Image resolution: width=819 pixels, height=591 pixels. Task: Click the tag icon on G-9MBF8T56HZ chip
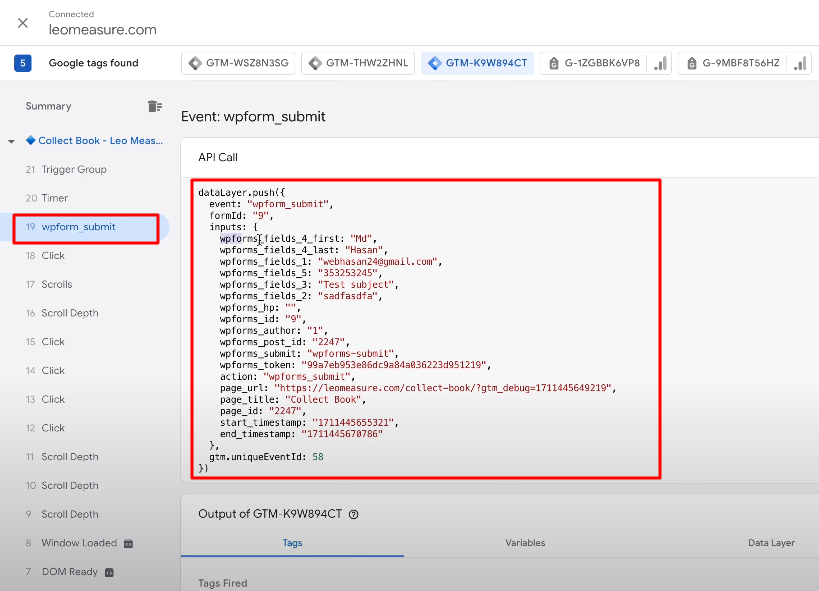click(x=692, y=64)
